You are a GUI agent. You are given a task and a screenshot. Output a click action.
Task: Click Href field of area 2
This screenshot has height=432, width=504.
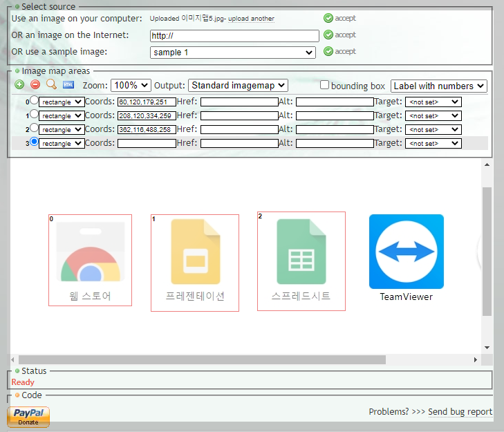(x=239, y=129)
